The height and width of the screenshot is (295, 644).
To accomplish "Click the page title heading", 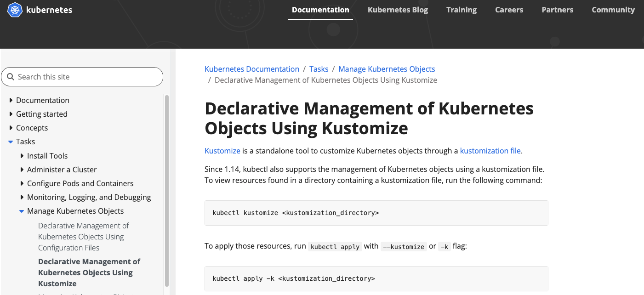I will click(x=369, y=118).
